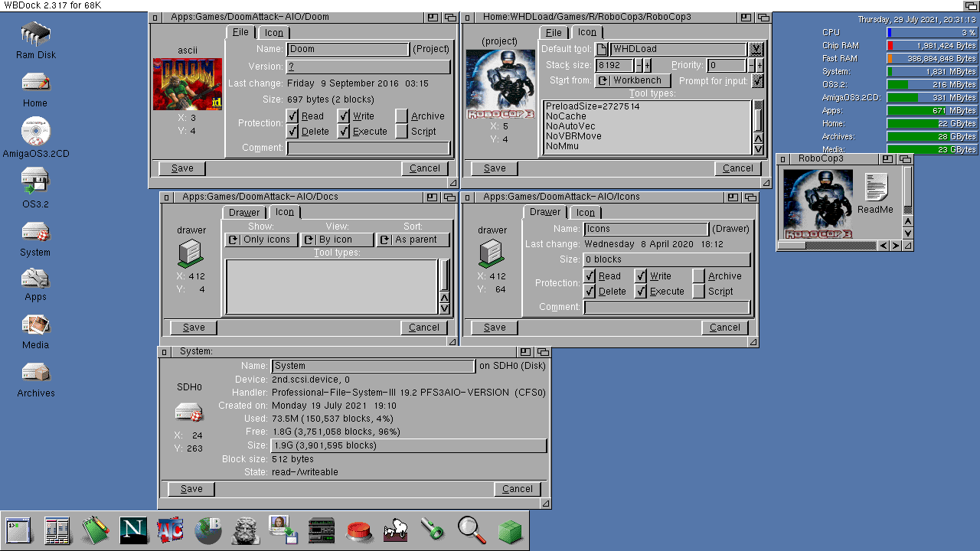Launch the Netscape N dock icon
This screenshot has width=980, height=551.
coord(134,530)
